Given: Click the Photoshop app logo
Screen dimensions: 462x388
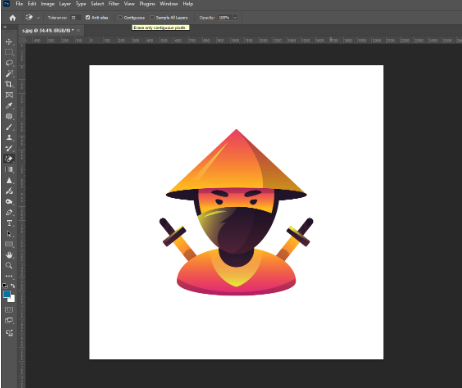Looking at the screenshot, I should [x=6, y=4].
